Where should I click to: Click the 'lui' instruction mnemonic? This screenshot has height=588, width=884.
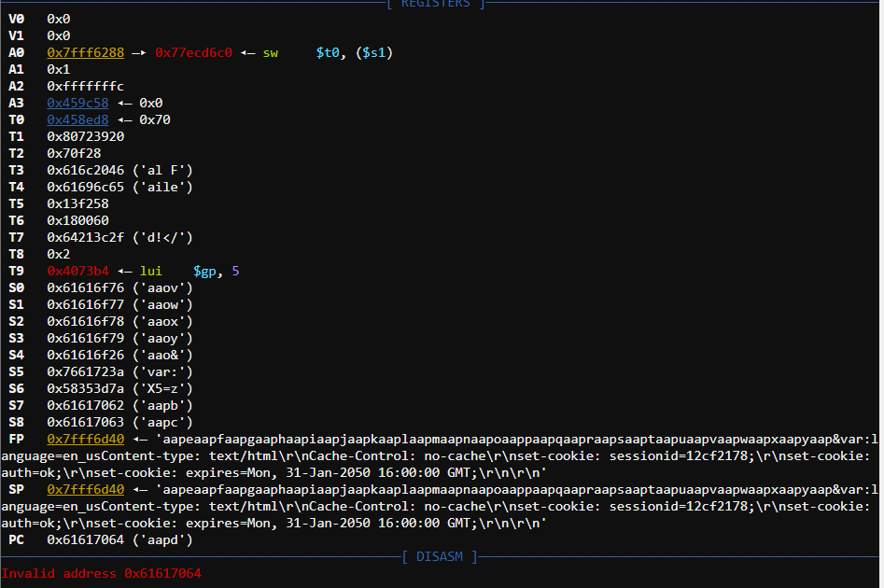click(x=151, y=272)
